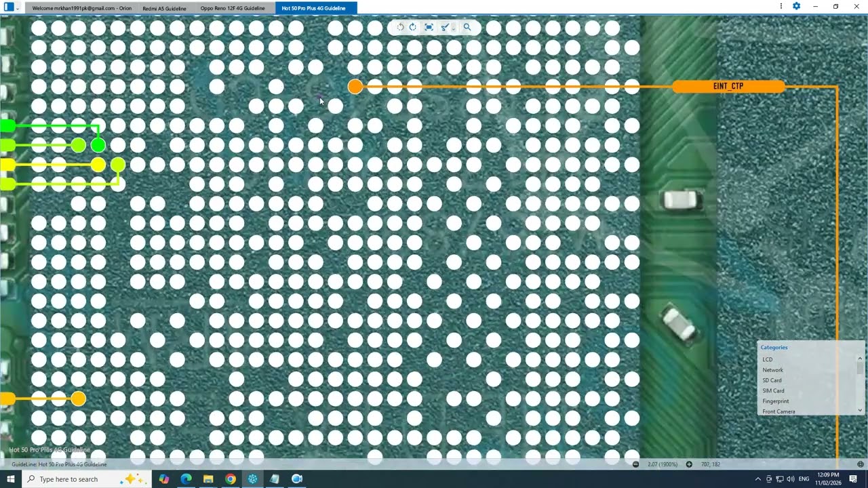Viewport: 868px width, 488px height.
Task: Expand the brush tool dropdown arrow
Action: [x=453, y=28]
